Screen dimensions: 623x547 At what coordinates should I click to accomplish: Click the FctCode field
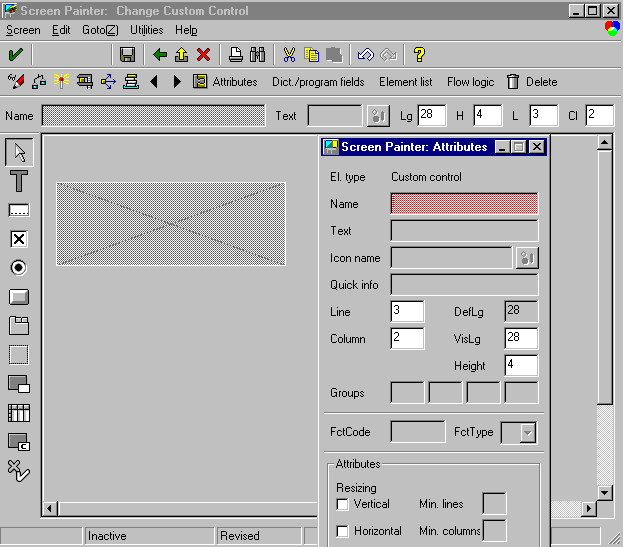click(x=418, y=432)
